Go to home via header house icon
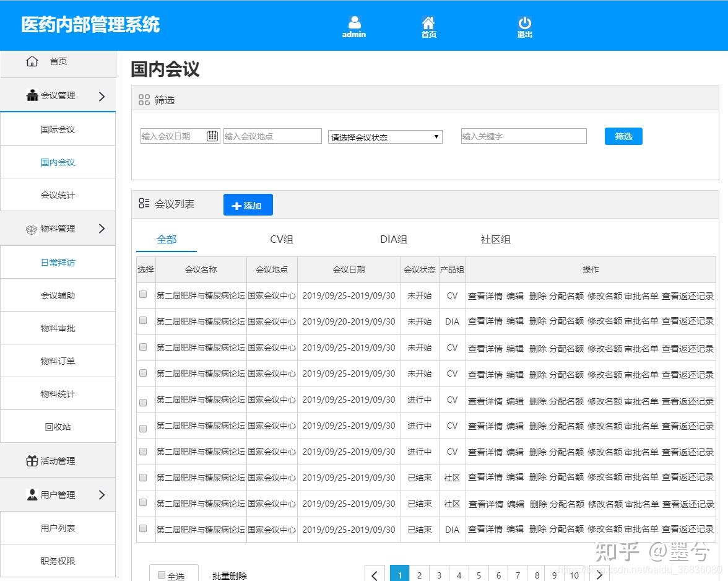Image resolution: width=728 pixels, height=581 pixels. (x=428, y=22)
